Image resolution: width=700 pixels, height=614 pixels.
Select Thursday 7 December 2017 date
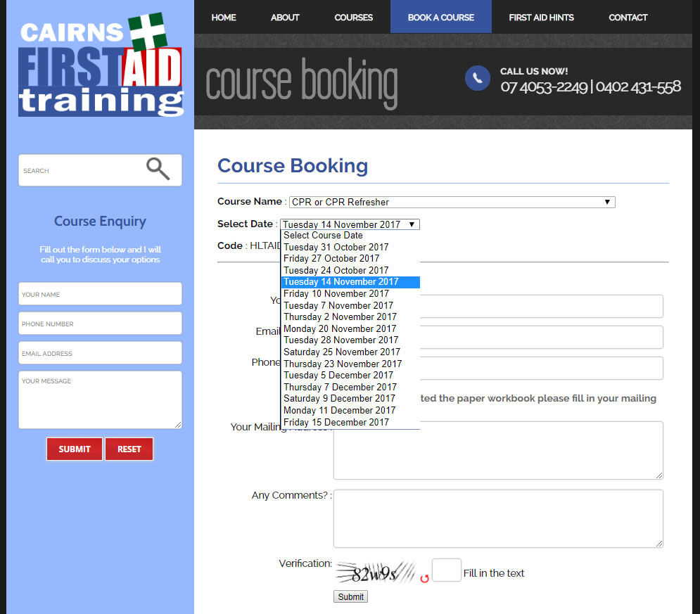[340, 387]
